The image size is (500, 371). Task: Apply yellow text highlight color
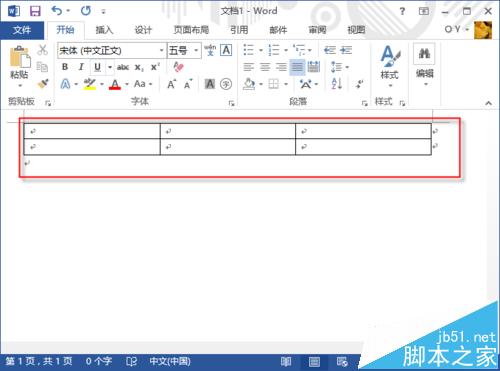(x=90, y=84)
